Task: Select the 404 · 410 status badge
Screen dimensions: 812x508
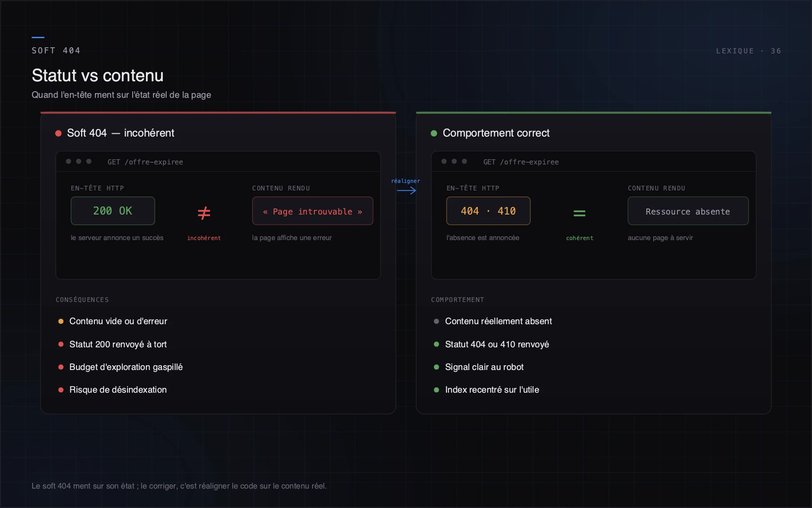Action: coord(488,211)
